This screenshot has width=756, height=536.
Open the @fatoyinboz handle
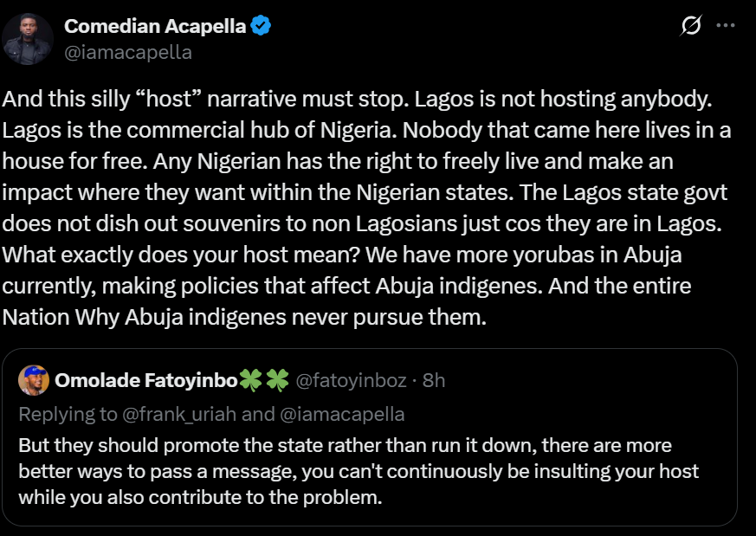point(350,380)
